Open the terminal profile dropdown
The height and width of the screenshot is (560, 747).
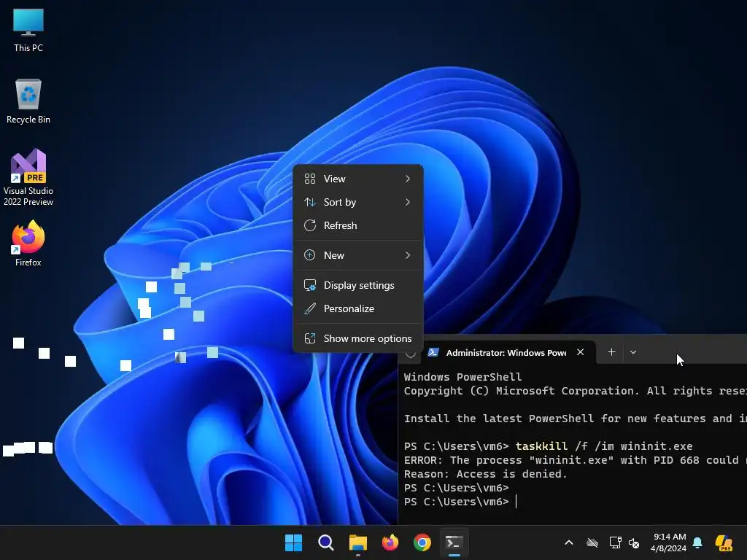pos(633,352)
